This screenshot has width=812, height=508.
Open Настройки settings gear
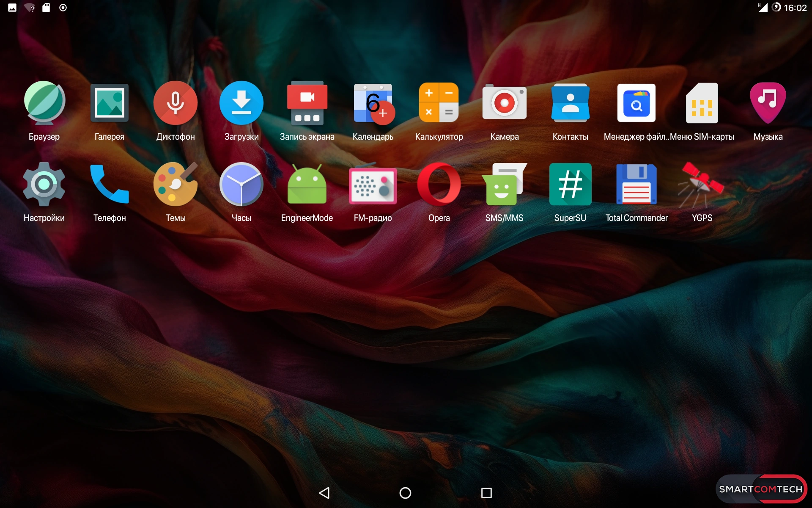[x=44, y=185]
